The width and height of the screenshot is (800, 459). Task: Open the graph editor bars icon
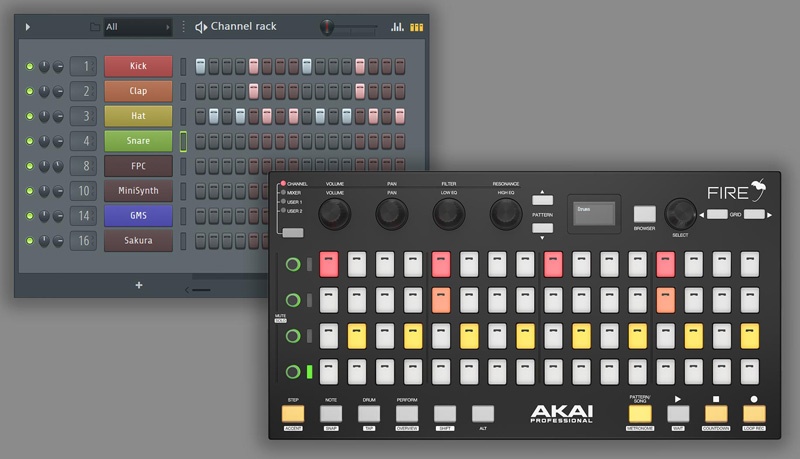coord(397,27)
